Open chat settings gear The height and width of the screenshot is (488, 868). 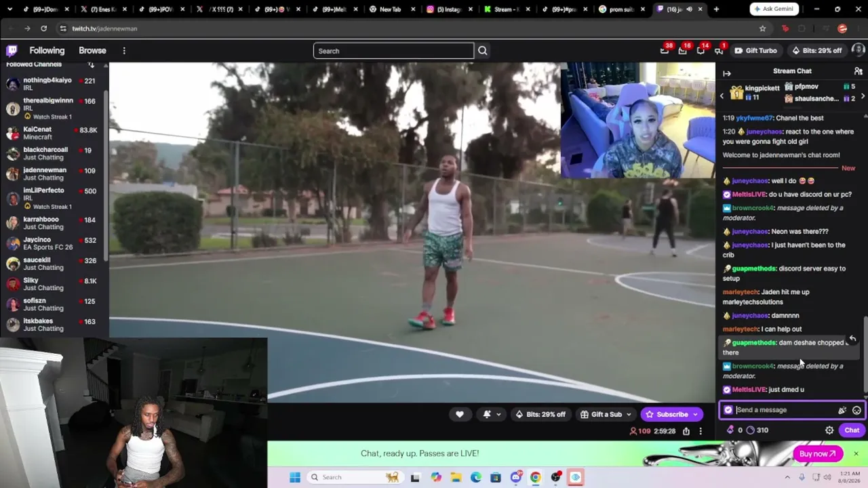(x=829, y=430)
